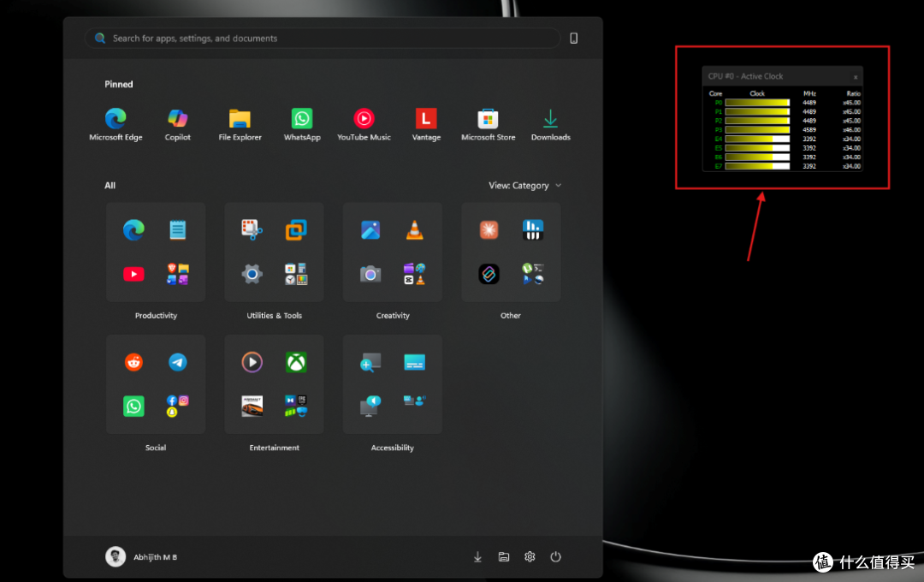Click the Social category label
The width and height of the screenshot is (924, 582).
(x=156, y=448)
